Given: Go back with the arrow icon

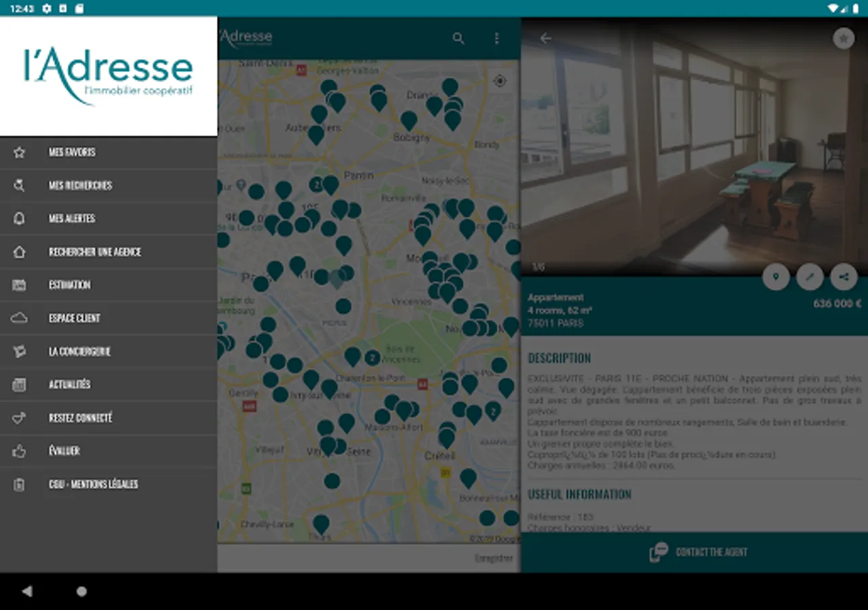Looking at the screenshot, I should tap(546, 38).
